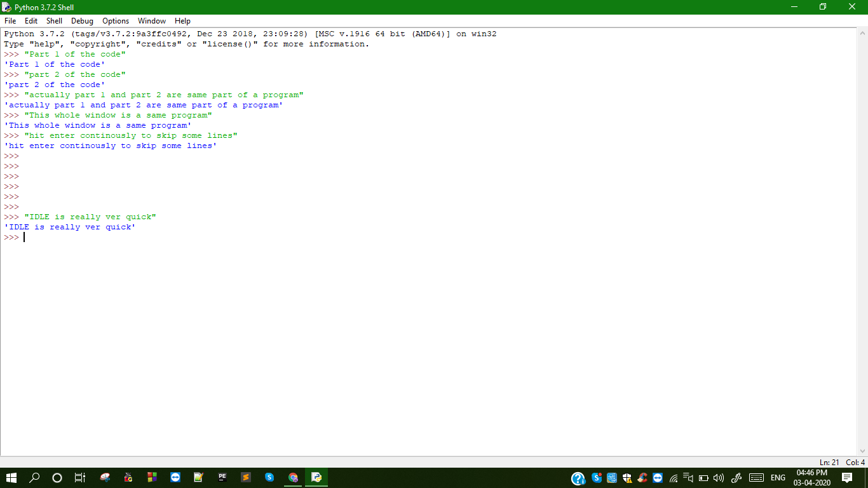Open the Help menu
868x488 pixels.
(x=182, y=21)
